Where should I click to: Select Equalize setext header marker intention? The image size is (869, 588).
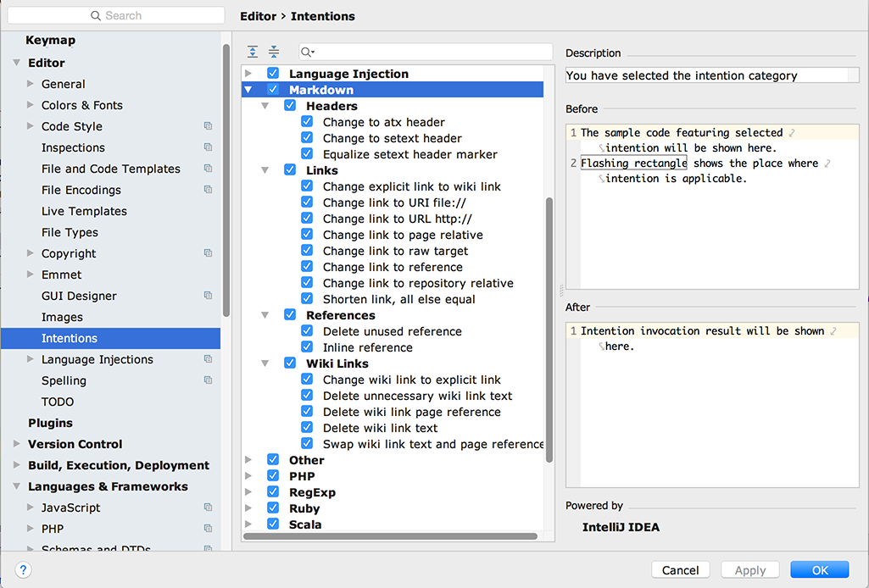click(x=410, y=154)
